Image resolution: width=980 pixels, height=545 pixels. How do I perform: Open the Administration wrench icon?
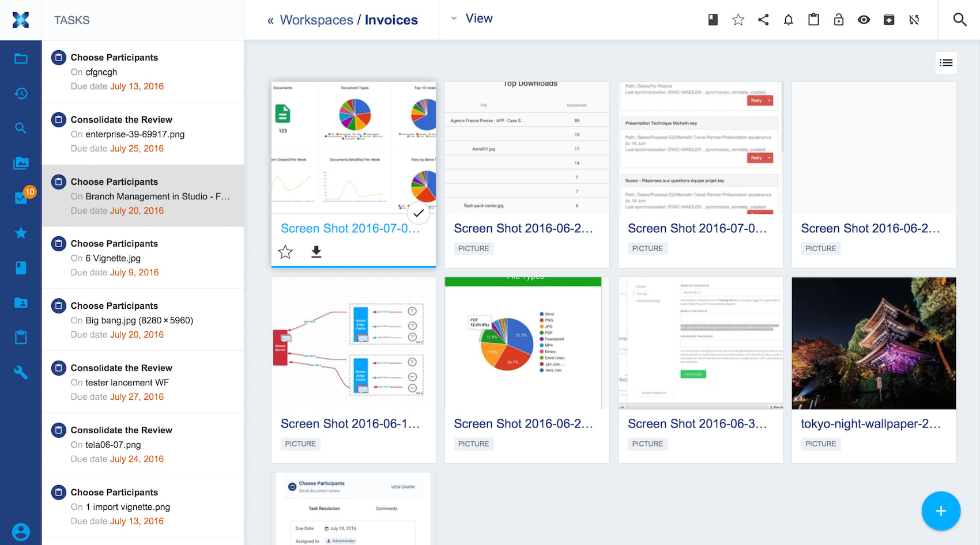tap(21, 372)
